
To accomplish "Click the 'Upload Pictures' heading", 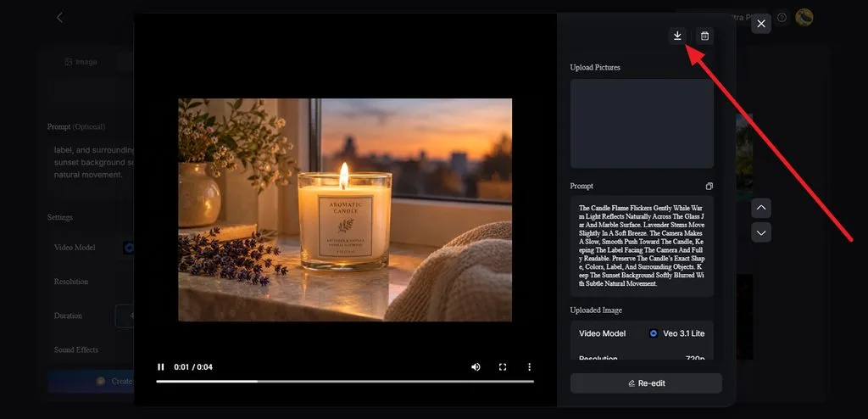I will point(595,68).
